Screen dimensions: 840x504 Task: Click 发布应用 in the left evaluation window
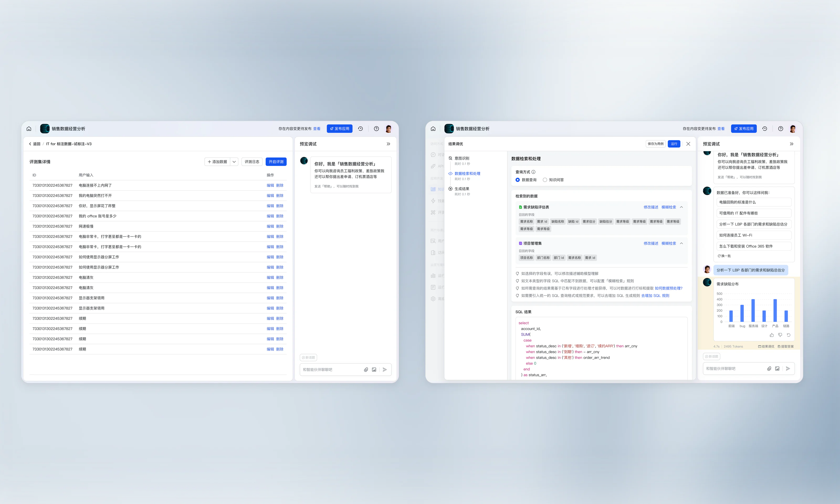339,129
